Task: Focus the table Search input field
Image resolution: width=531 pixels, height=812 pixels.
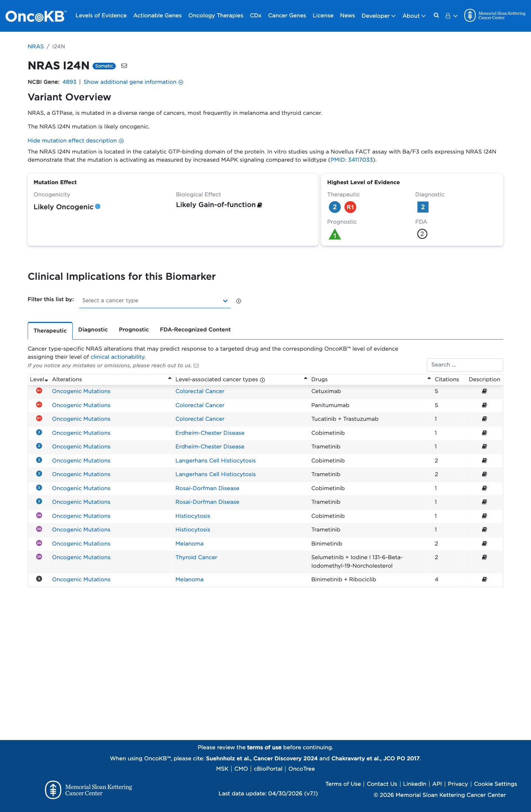Action: point(465,365)
